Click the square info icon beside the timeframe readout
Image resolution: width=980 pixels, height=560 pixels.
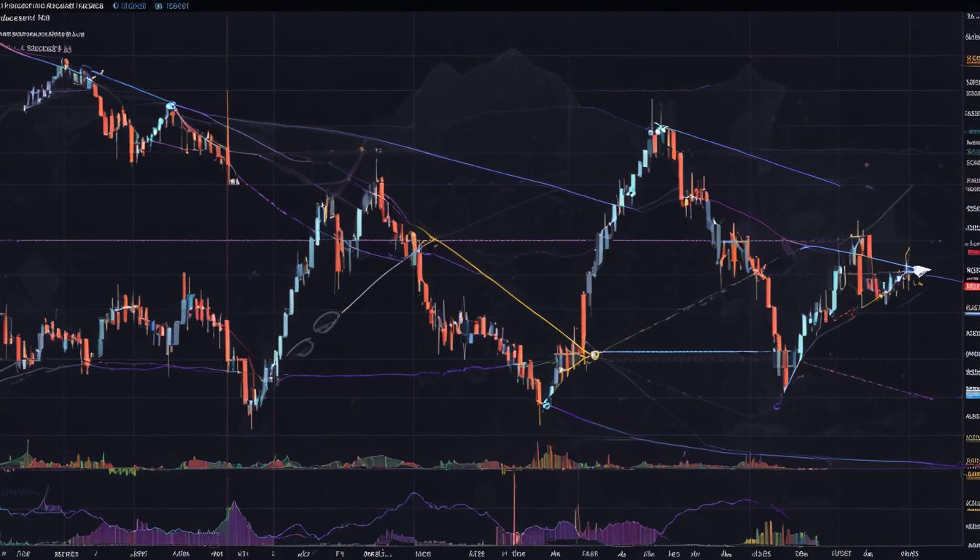pos(159,5)
